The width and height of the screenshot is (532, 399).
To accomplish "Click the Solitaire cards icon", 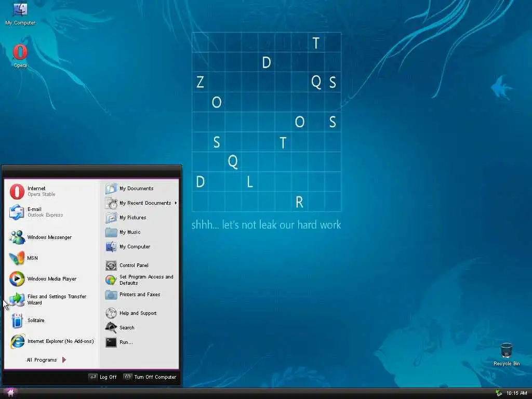I will tap(17, 320).
